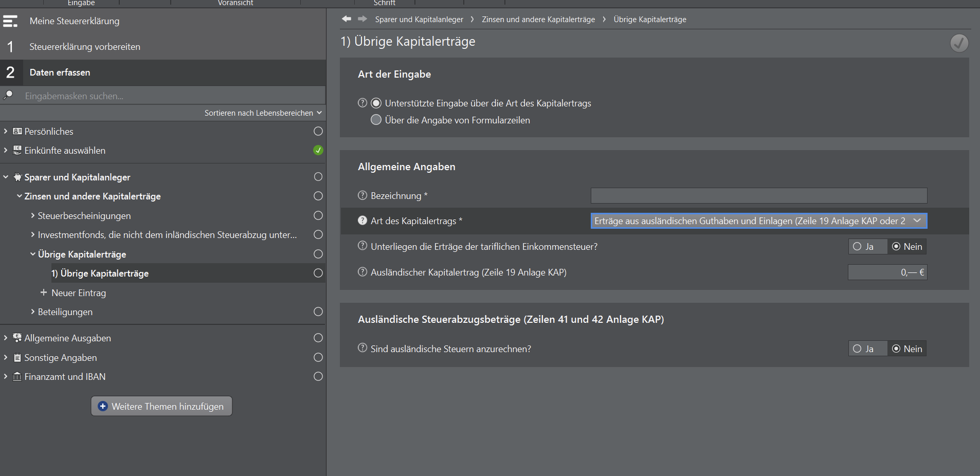This screenshot has width=980, height=476.
Task: Choose Ja for tarifliche Einkommensteuer question
Action: click(858, 247)
